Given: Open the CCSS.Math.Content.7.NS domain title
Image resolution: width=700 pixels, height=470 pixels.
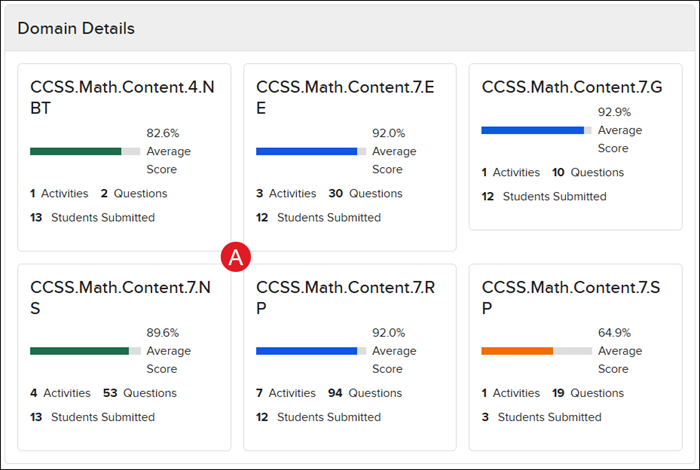Looking at the screenshot, I should [122, 298].
